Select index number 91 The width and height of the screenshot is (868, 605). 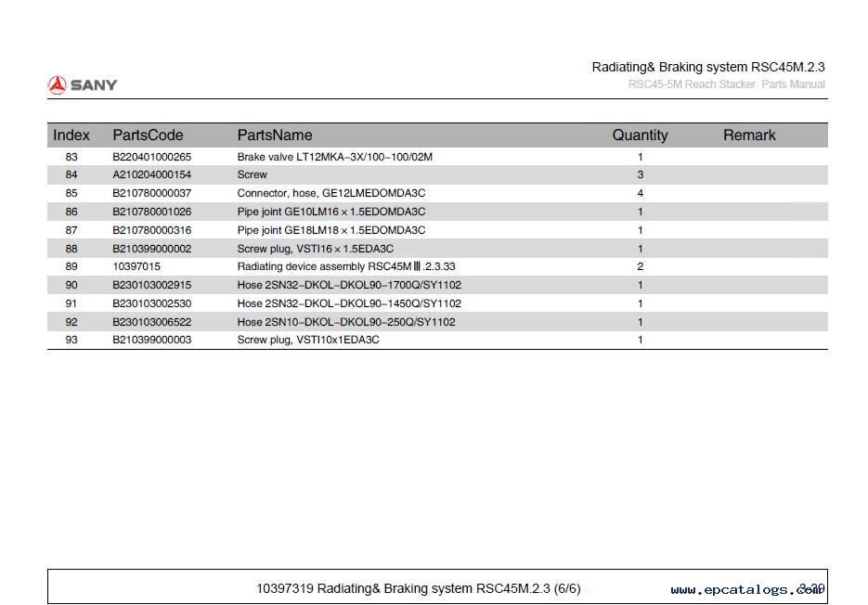pos(71,303)
